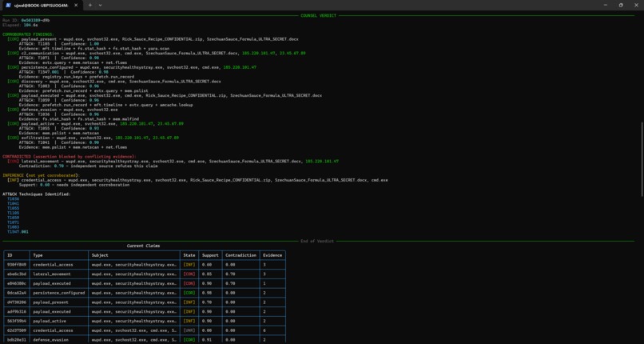Click T1036 in the identified techniques list
Screen dimensions: 644x344
pos(13,199)
